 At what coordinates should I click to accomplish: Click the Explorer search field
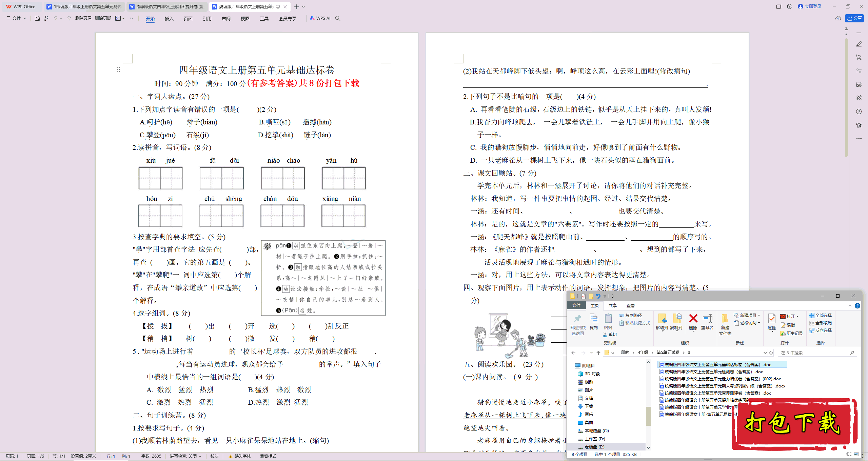(x=817, y=353)
